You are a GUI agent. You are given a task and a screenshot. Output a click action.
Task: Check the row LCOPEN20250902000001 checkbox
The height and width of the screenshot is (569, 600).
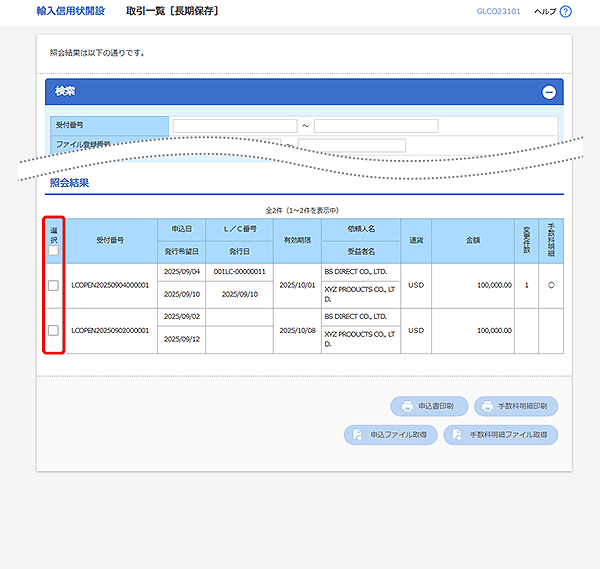(x=54, y=330)
